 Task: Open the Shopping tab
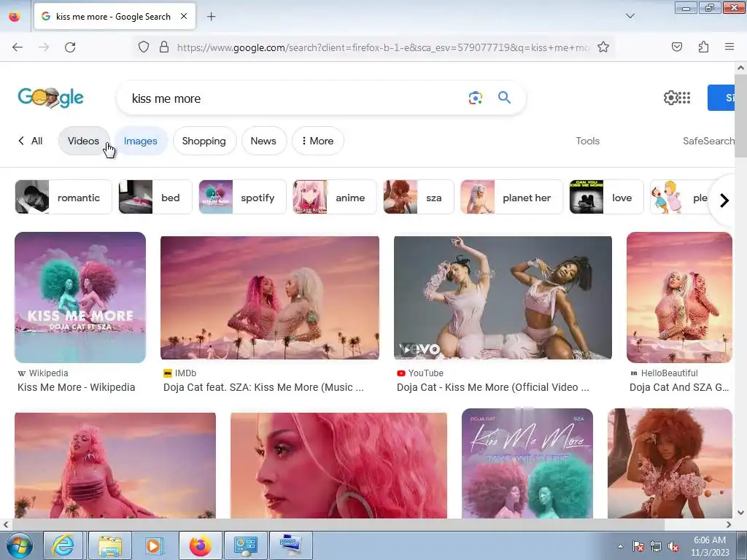(x=204, y=141)
